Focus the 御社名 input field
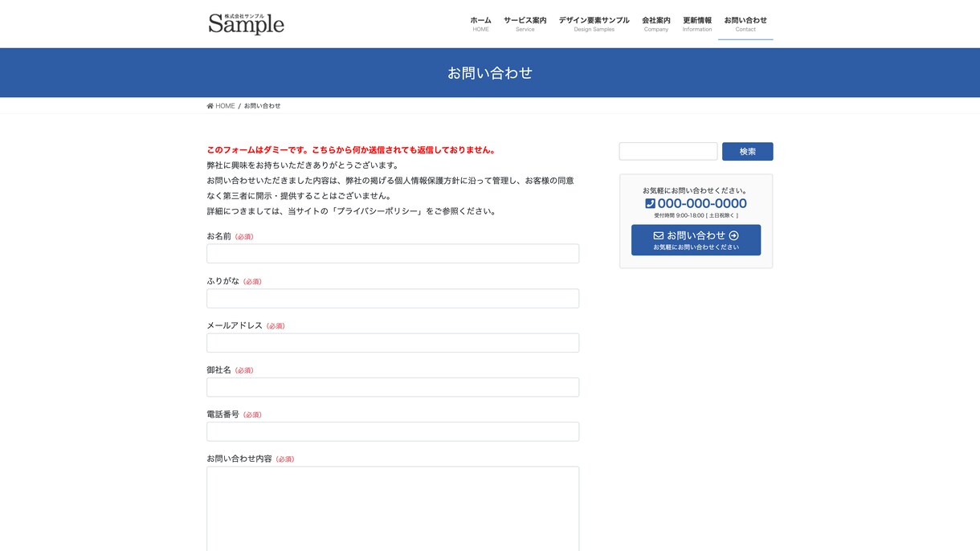Image resolution: width=980 pixels, height=551 pixels. pyautogui.click(x=393, y=387)
